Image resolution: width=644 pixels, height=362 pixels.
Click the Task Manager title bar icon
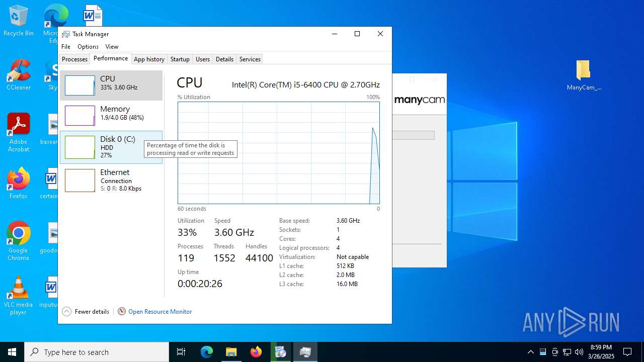[x=66, y=34]
